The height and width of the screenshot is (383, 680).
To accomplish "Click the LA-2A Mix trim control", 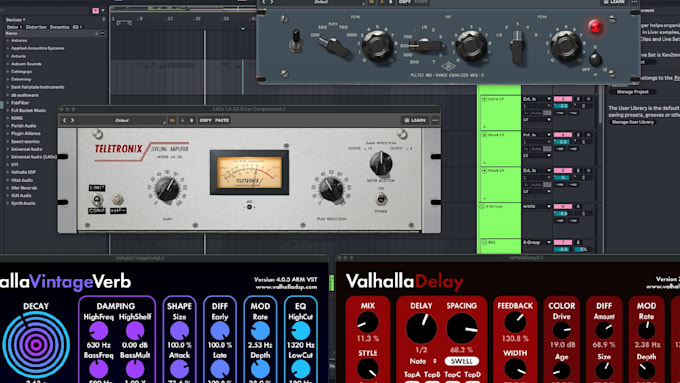I will [249, 207].
